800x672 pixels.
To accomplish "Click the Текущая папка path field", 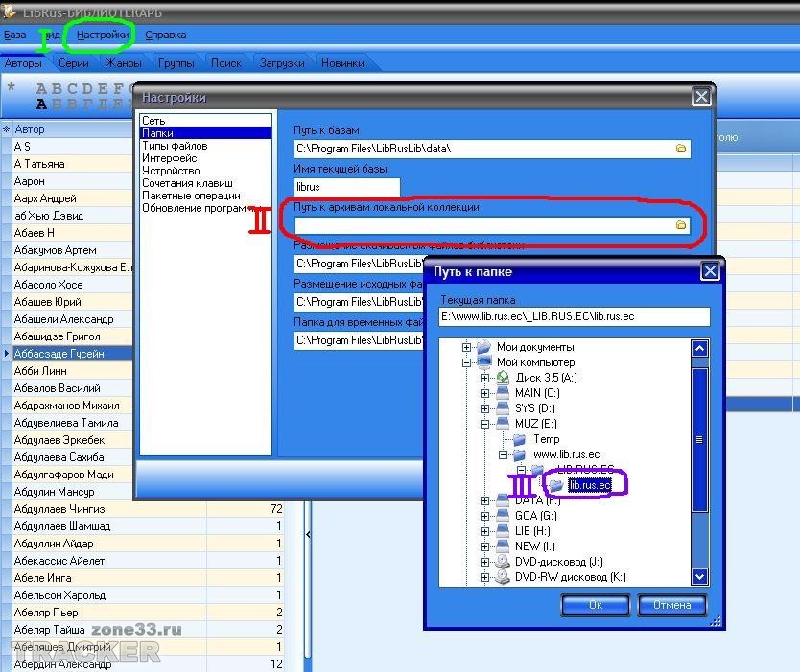I will pyautogui.click(x=574, y=316).
